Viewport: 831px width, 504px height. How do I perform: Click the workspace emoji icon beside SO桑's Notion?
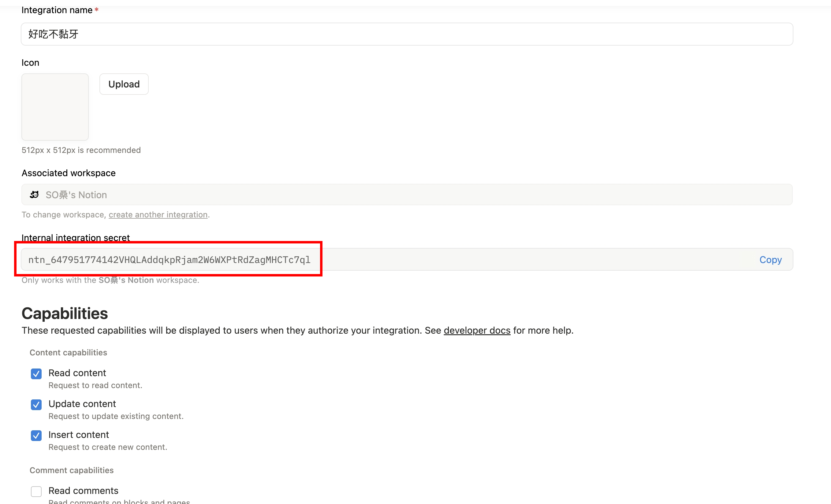coord(34,195)
